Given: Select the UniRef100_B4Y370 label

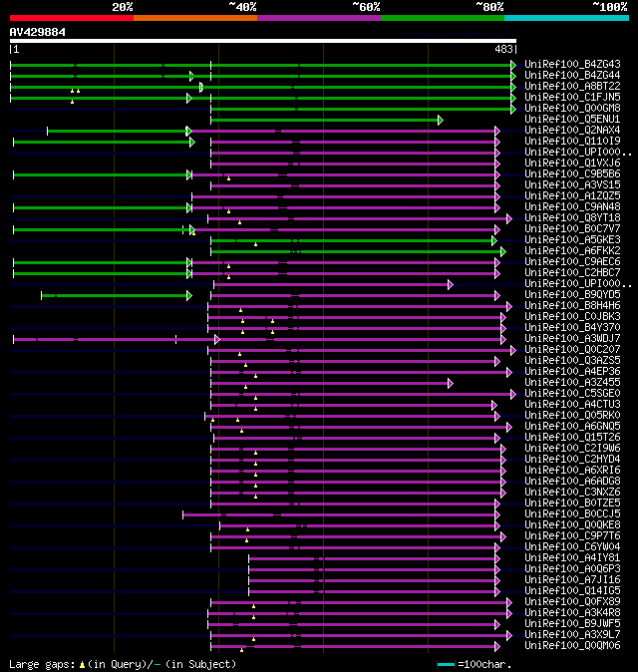Looking at the screenshot, I should [572, 327].
